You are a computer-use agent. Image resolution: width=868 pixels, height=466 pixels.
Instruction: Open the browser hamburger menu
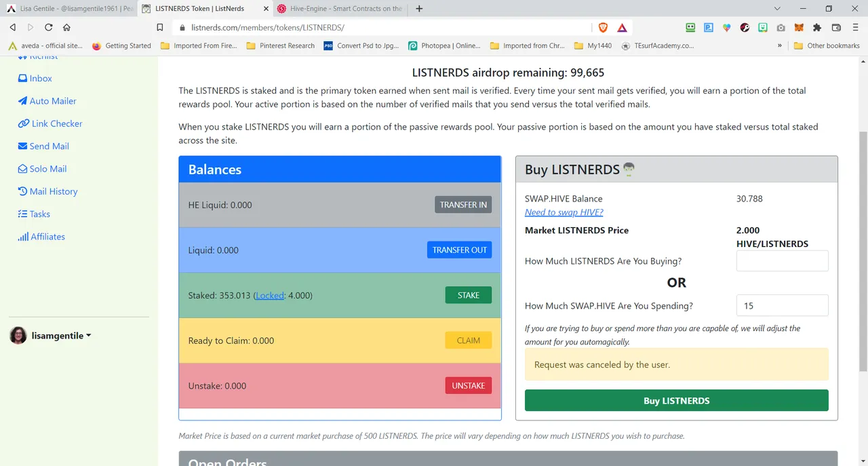coord(854,27)
